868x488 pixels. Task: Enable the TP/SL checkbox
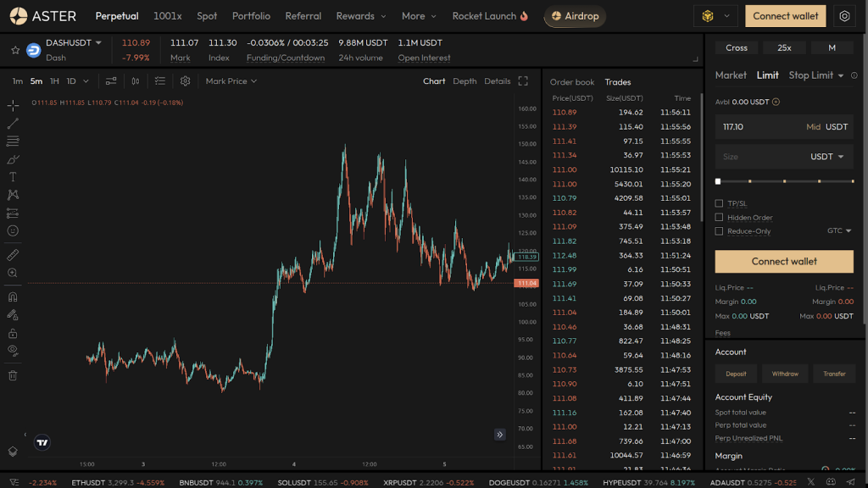720,203
